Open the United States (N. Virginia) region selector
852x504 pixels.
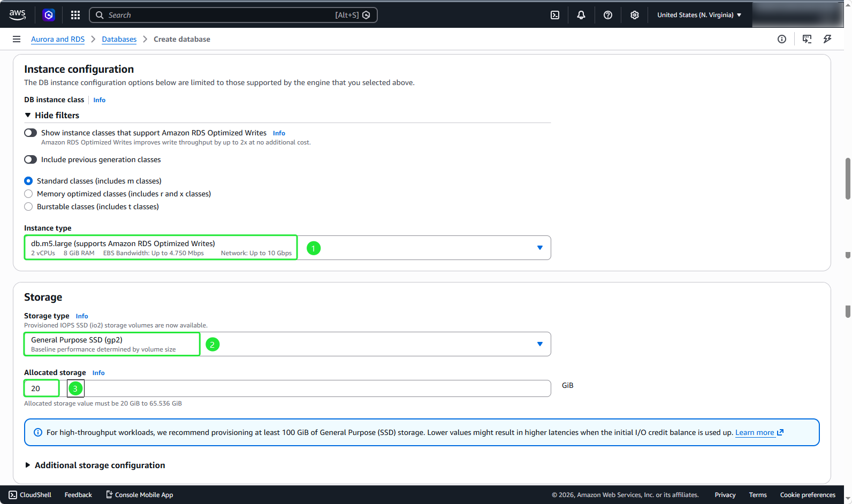[x=699, y=15]
